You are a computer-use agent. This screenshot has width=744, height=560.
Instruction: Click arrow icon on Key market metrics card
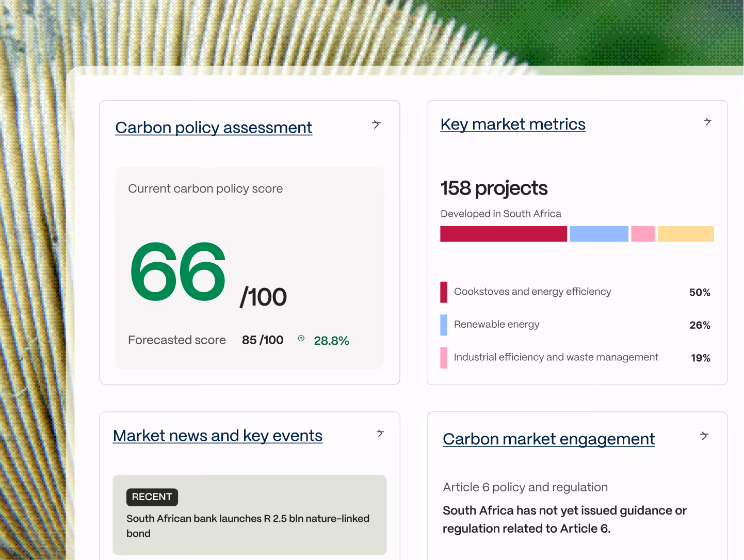(x=708, y=122)
